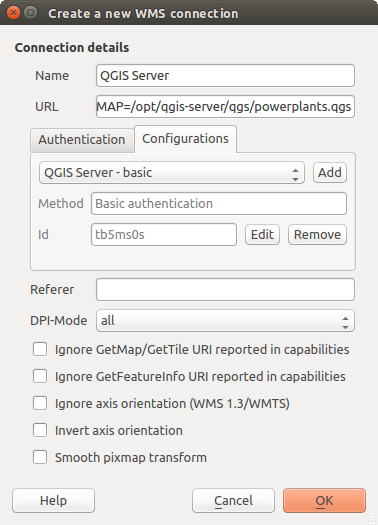Edit the selected authentication configuration
378x525 pixels.
point(262,235)
